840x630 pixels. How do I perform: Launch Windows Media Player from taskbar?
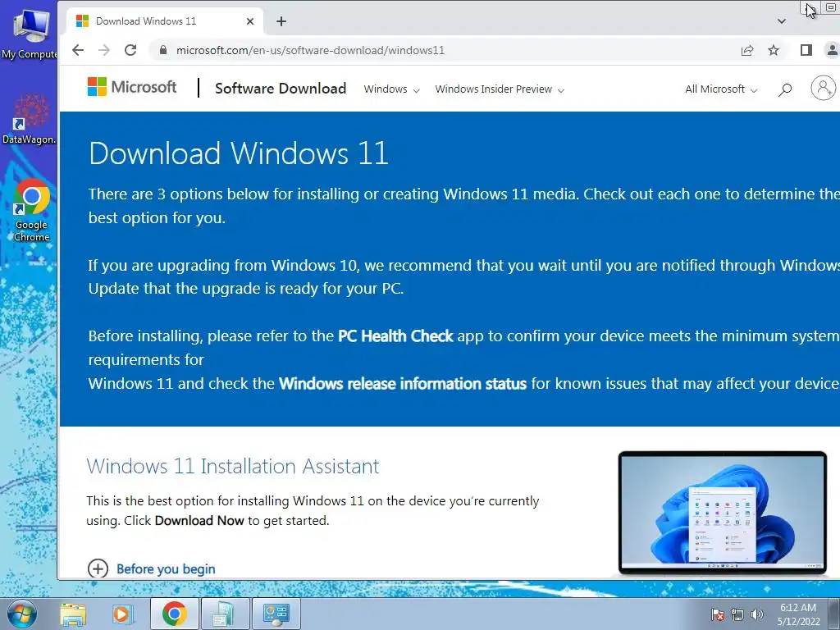pyautogui.click(x=121, y=614)
